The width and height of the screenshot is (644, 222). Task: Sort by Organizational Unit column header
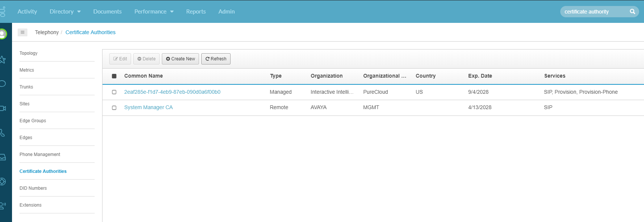385,76
